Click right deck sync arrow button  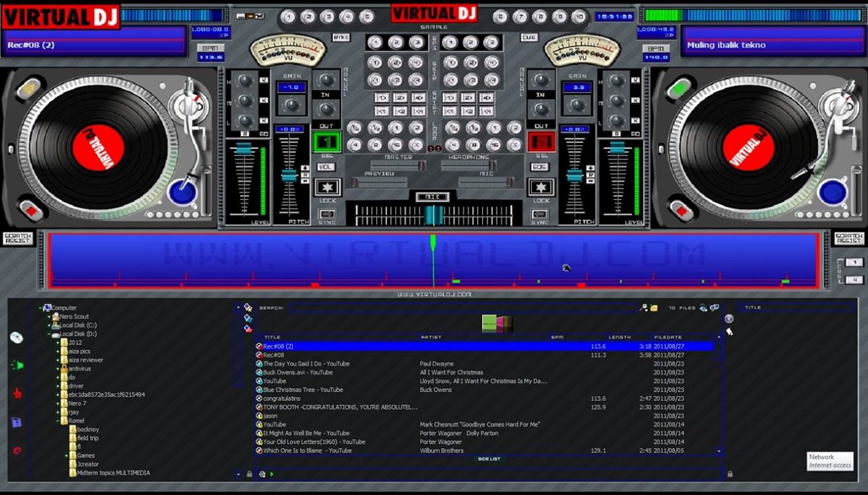coord(541,215)
